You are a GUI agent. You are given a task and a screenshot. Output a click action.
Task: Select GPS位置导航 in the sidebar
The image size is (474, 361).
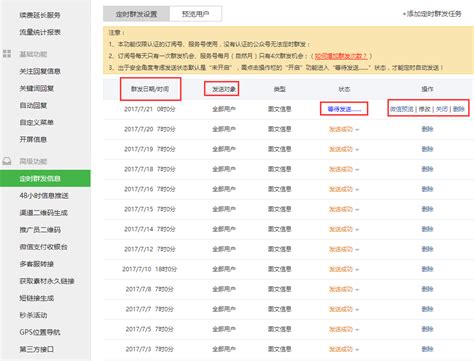(x=40, y=332)
